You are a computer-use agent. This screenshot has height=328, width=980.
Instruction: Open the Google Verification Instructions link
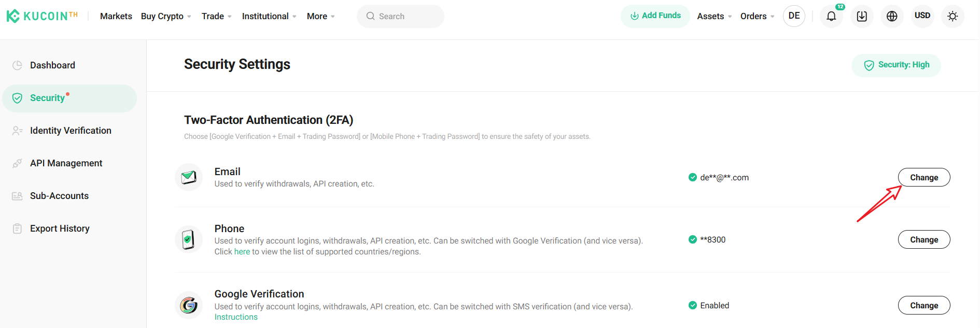point(236,317)
